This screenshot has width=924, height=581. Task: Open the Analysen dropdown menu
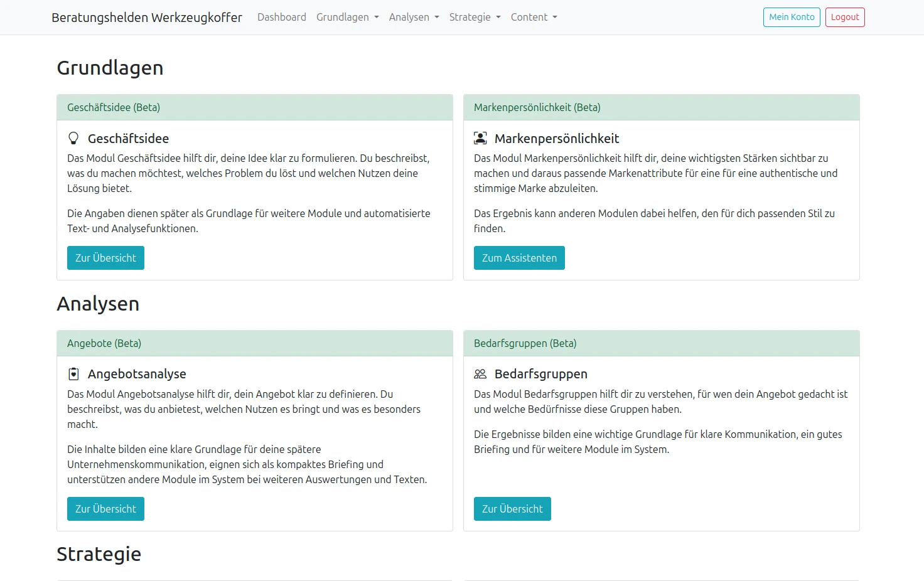(414, 17)
